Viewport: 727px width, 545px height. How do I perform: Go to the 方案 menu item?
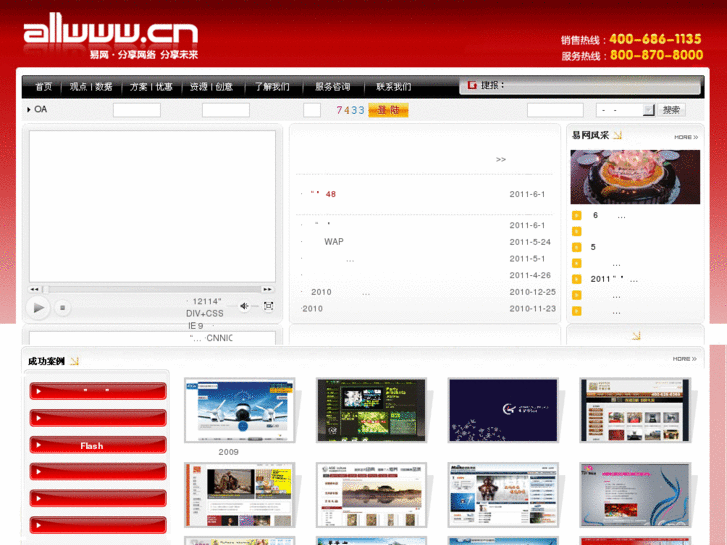click(138, 87)
